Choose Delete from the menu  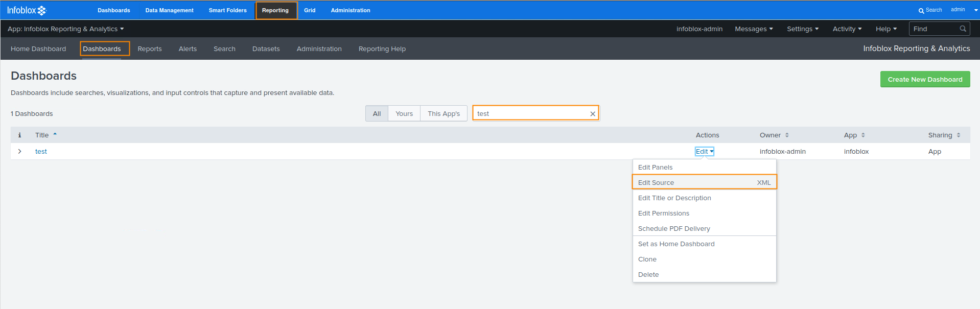click(x=705, y=275)
